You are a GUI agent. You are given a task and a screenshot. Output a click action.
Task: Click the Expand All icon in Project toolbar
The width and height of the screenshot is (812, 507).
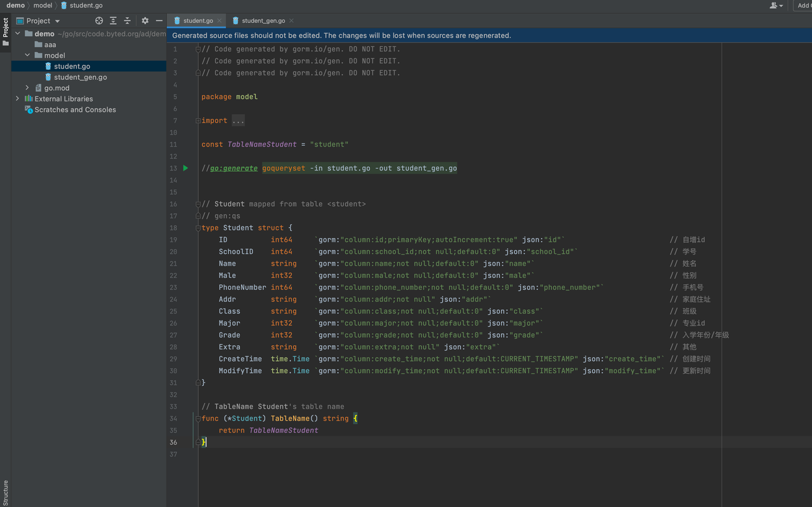113,20
